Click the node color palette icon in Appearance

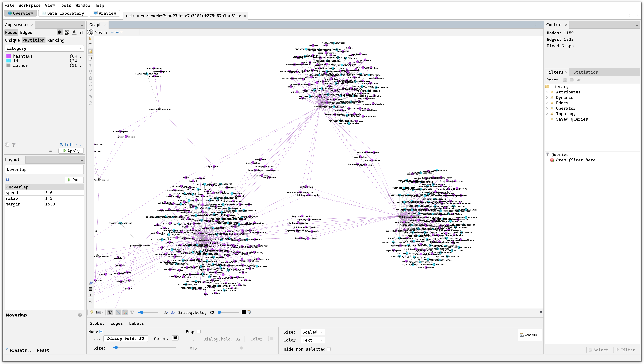tap(60, 32)
